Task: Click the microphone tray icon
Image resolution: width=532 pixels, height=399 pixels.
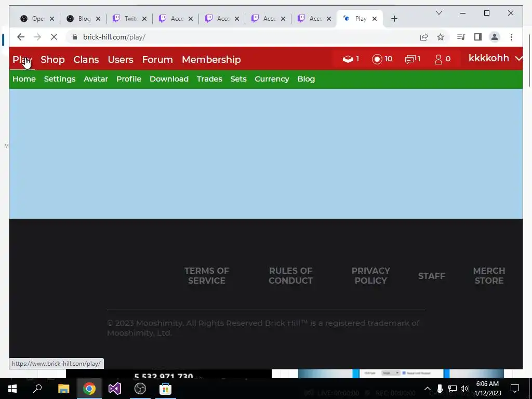Action: click(440, 389)
